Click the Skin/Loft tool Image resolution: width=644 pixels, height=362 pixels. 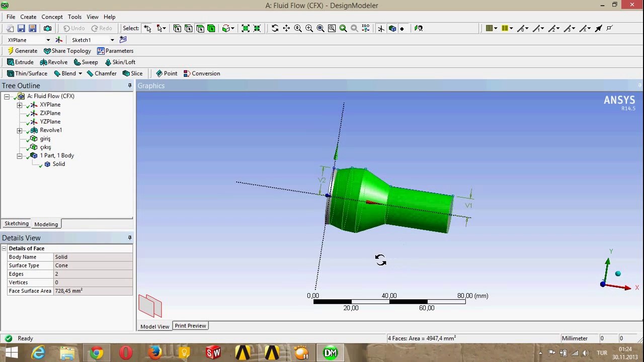click(x=120, y=62)
